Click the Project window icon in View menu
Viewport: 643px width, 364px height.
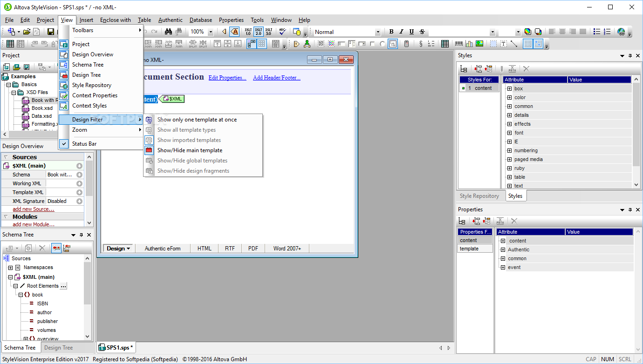(x=64, y=44)
